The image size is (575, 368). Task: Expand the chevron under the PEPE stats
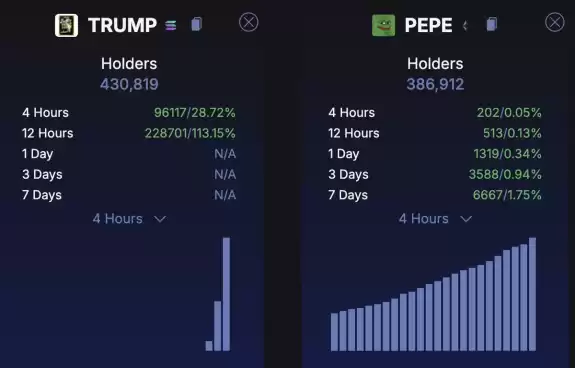point(466,219)
